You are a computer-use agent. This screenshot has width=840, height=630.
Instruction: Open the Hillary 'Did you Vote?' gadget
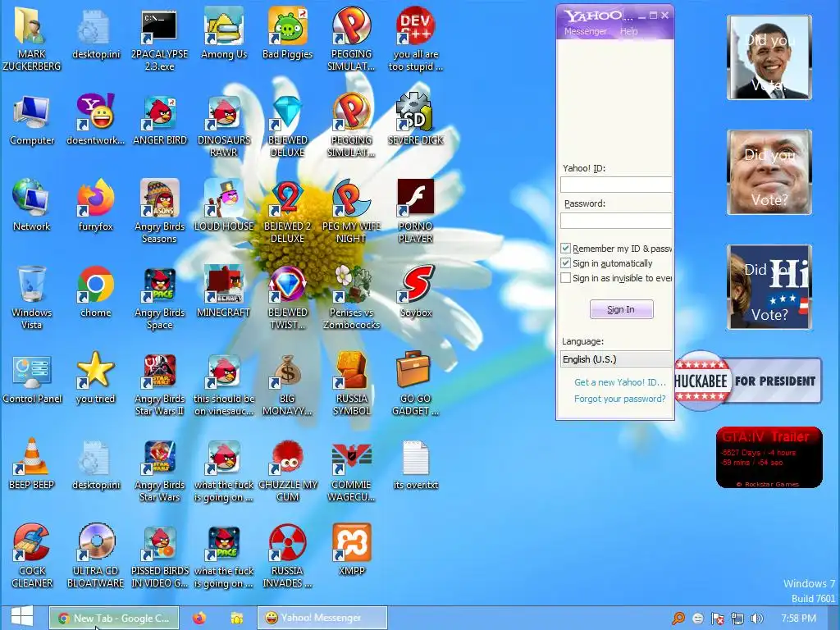(x=769, y=287)
